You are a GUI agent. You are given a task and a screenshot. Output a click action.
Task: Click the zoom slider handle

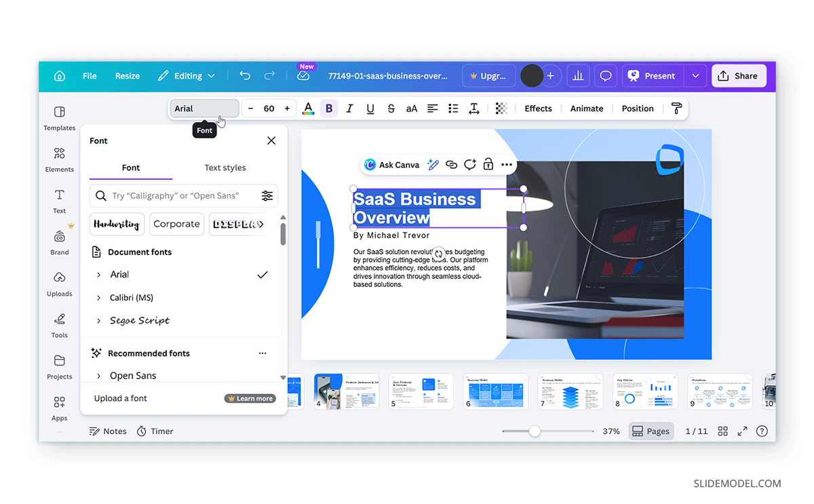535,431
